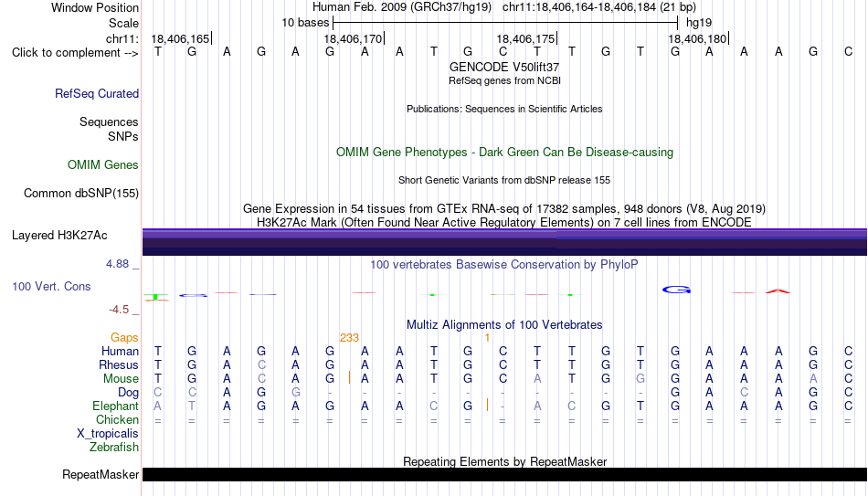Click the orange 233 gap count
This screenshot has width=868, height=496.
[349, 338]
